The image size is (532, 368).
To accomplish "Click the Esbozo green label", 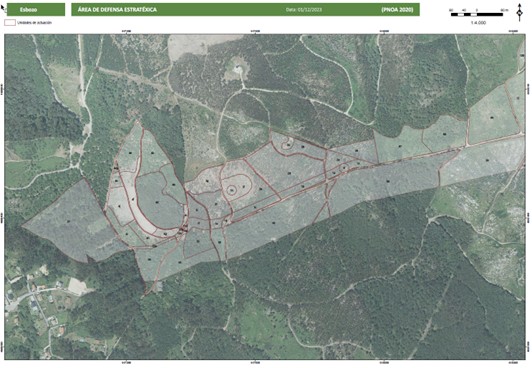I will click(x=36, y=9).
